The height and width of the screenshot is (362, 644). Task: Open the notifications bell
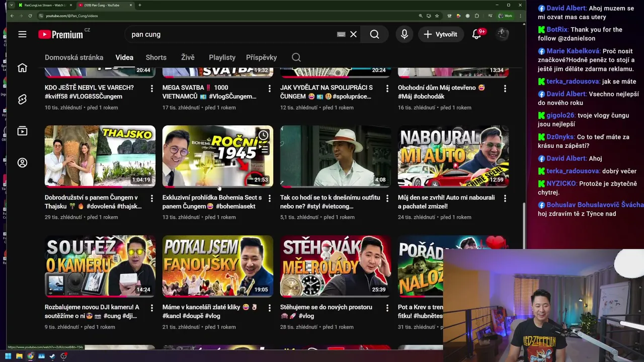pyautogui.click(x=476, y=34)
